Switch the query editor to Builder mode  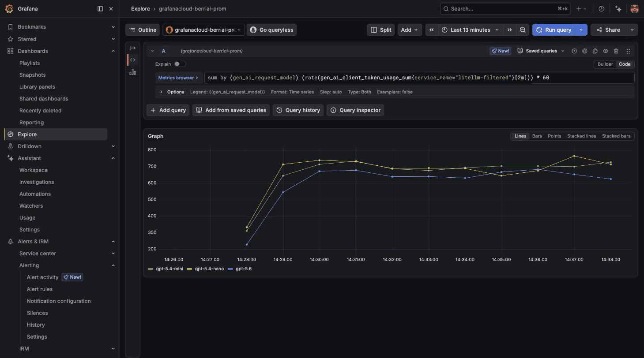click(605, 64)
